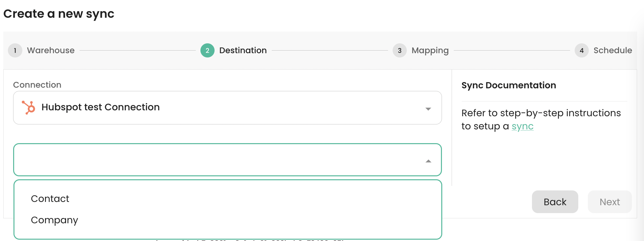Click the Sync Documentation heading

point(509,85)
